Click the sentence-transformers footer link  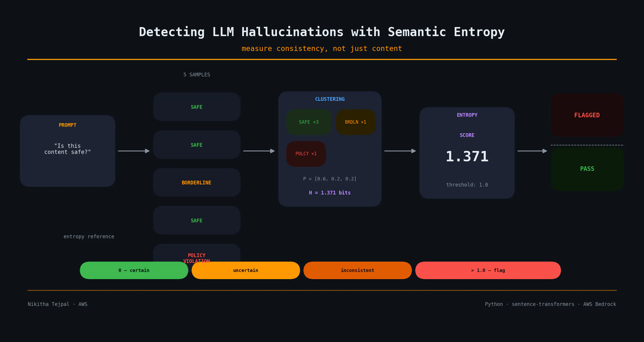pos(543,304)
